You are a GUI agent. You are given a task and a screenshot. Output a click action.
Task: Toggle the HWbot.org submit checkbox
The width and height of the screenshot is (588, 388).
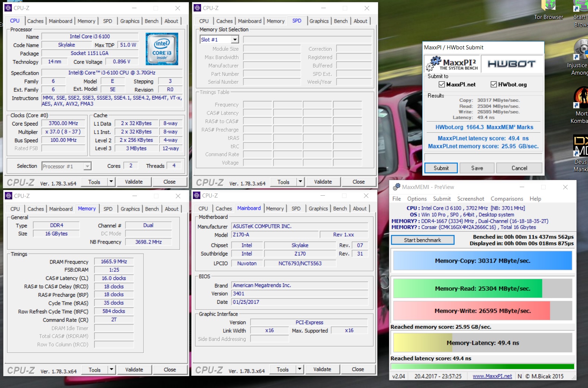point(493,84)
